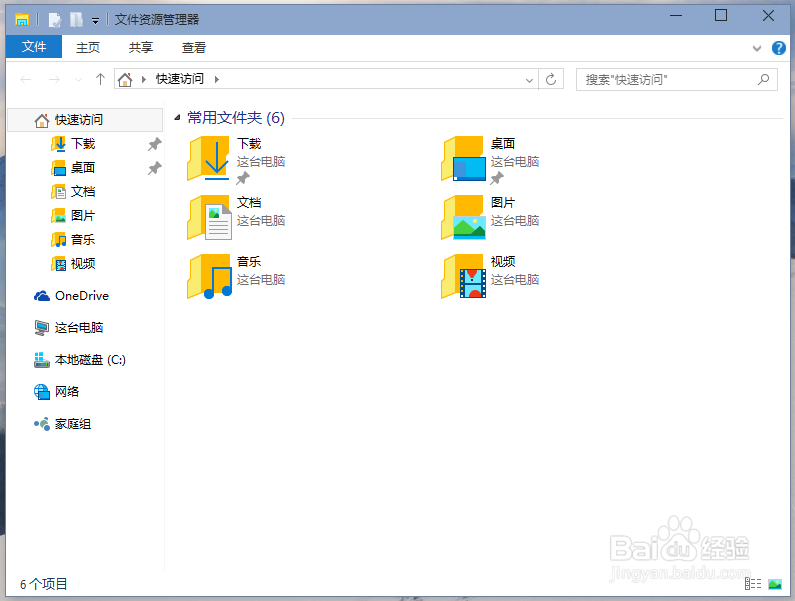Switch to the 主页 ribbon tab
Screen dimensions: 795x601
point(88,47)
